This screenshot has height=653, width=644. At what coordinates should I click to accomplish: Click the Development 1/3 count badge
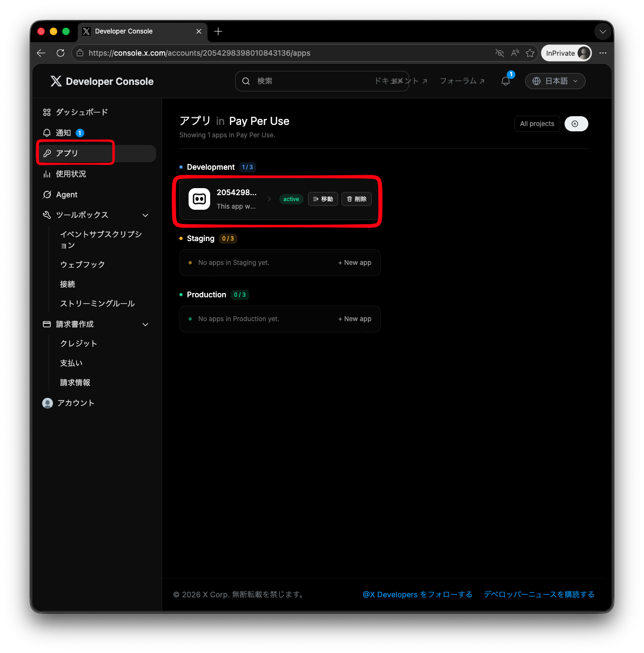tap(247, 167)
